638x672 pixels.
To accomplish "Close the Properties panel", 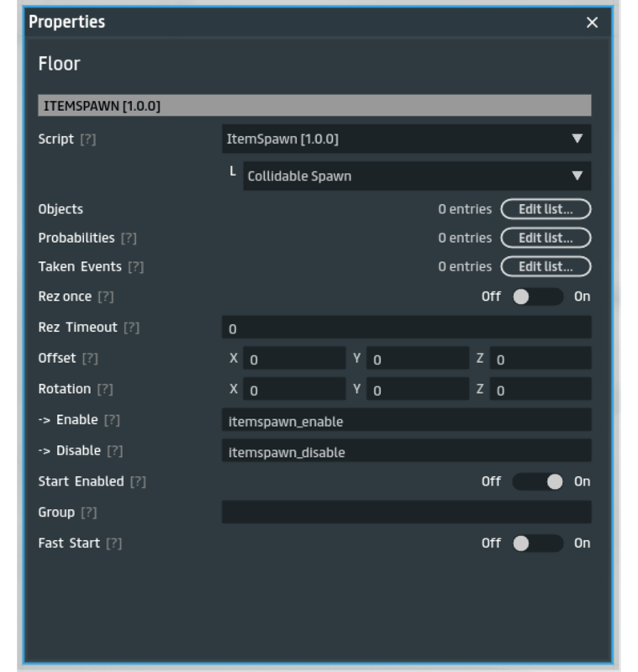I will click(593, 23).
